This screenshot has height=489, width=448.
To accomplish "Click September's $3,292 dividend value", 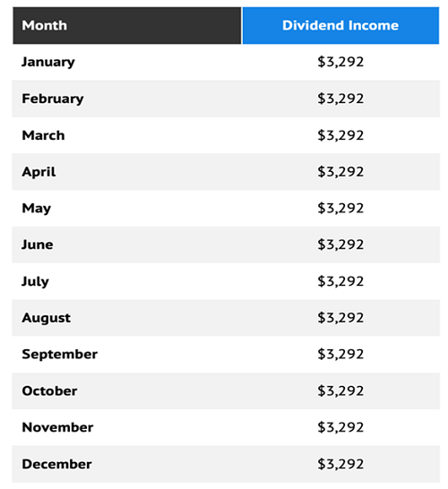I will coord(340,355).
